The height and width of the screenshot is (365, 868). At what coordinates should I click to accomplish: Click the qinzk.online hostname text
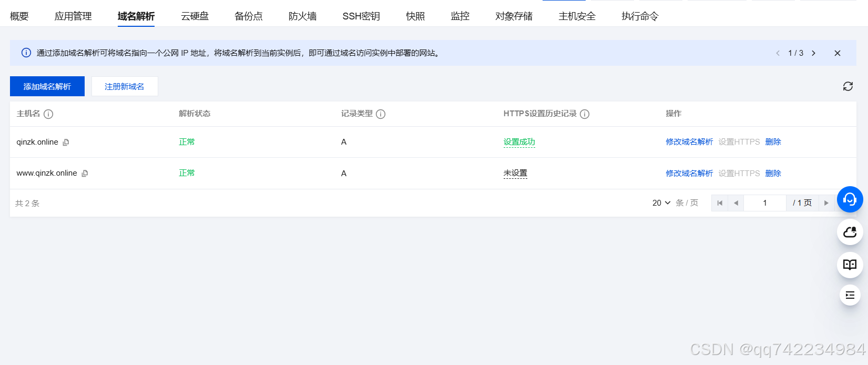[37, 142]
